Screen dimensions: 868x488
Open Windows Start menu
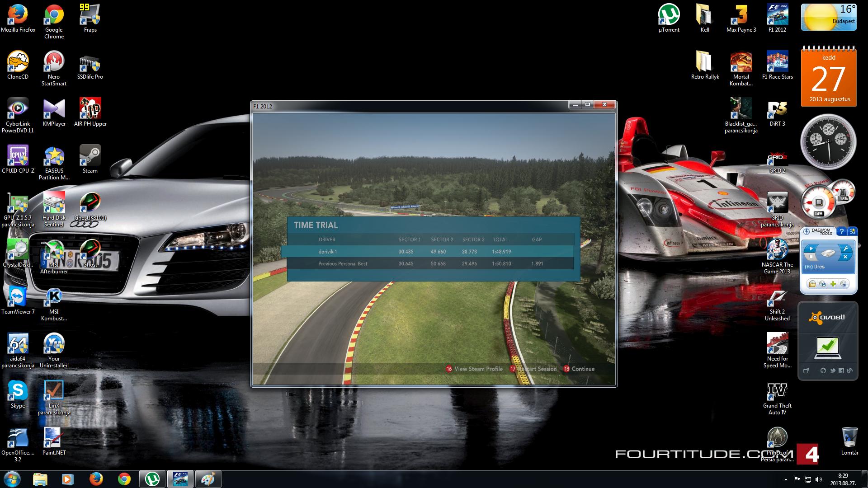click(12, 479)
